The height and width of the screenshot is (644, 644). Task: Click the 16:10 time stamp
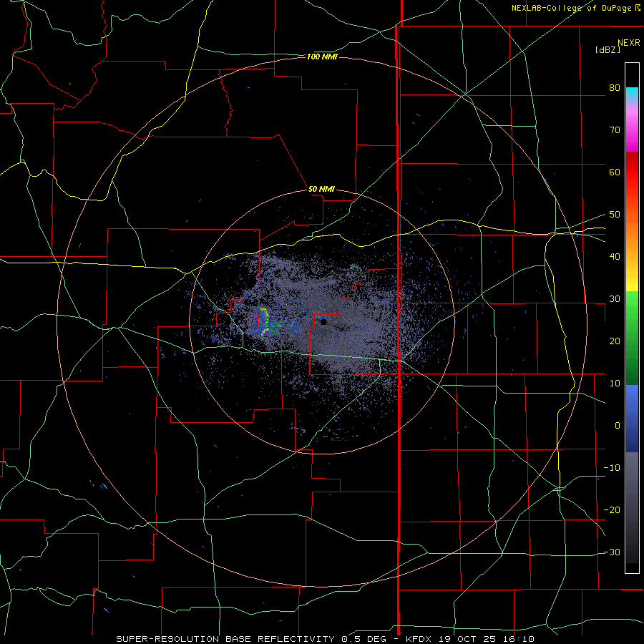(519, 639)
